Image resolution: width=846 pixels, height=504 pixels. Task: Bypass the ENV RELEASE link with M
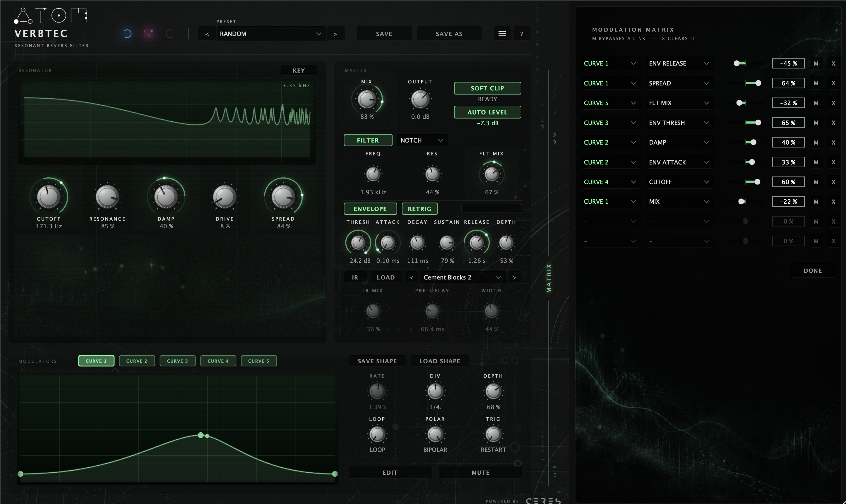[816, 64]
